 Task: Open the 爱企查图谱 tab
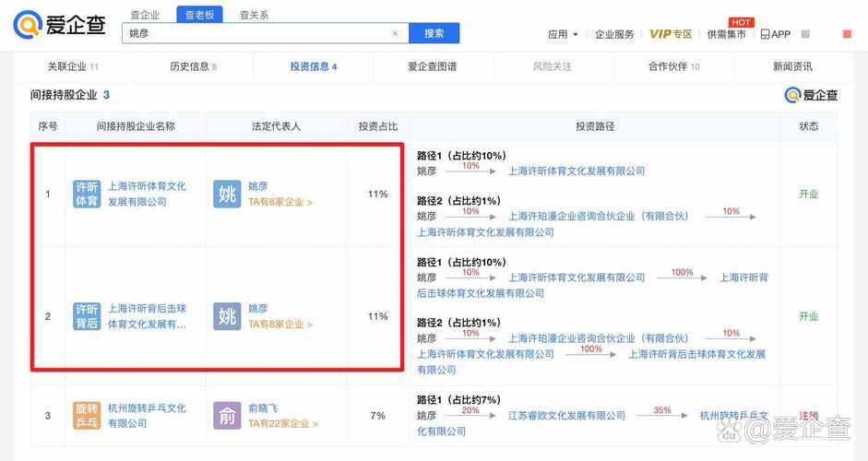(x=433, y=66)
